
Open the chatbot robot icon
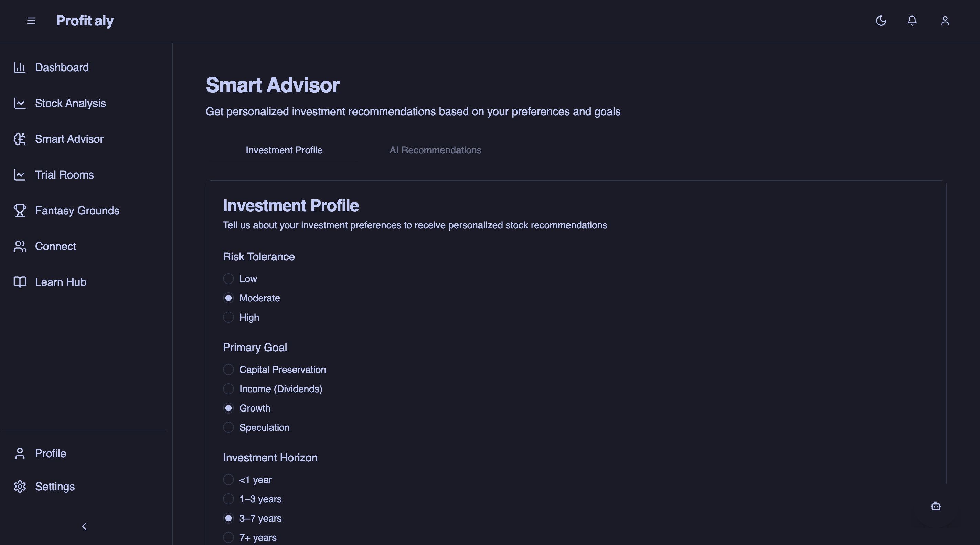[x=936, y=506]
